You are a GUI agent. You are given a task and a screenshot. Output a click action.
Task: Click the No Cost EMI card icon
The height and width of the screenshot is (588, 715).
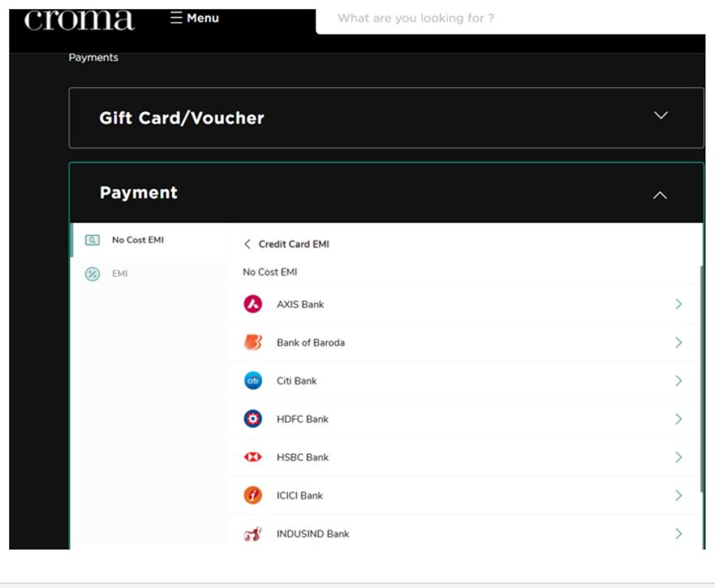92,240
